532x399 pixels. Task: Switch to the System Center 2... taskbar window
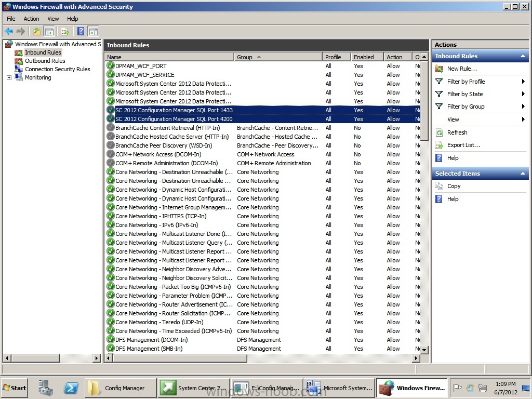pos(193,388)
